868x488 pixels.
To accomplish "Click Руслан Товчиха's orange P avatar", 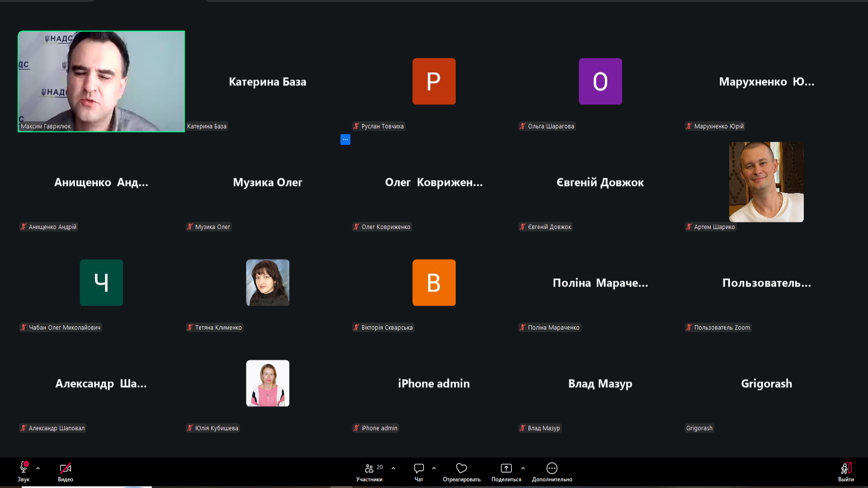I will coord(434,81).
